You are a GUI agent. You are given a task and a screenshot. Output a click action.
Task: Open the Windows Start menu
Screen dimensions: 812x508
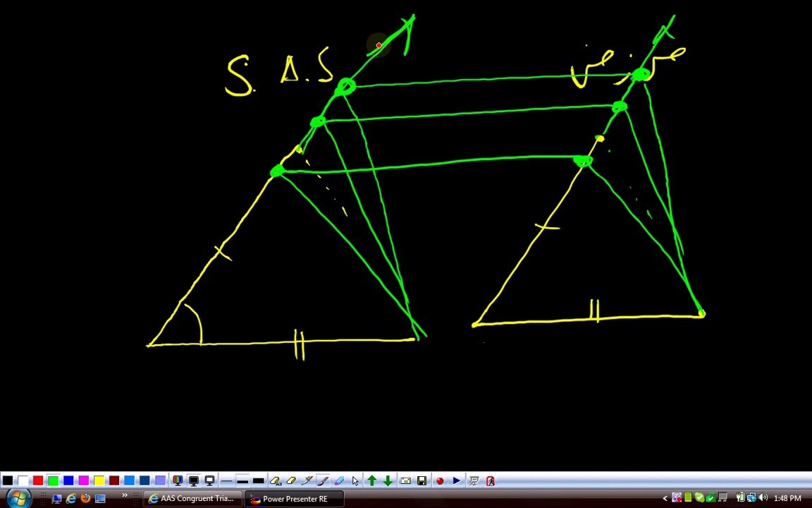[x=18, y=498]
